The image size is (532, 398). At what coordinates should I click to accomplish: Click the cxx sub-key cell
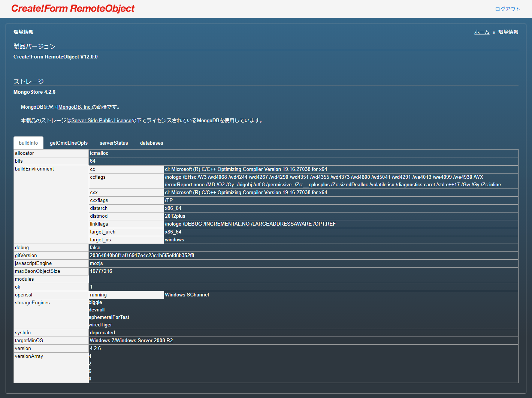127,193
